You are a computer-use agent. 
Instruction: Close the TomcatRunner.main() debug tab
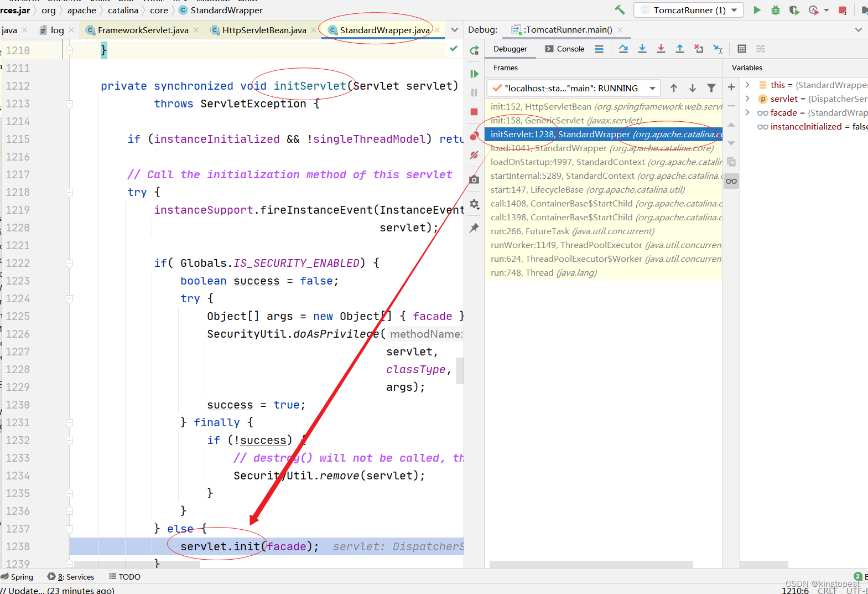(620, 30)
